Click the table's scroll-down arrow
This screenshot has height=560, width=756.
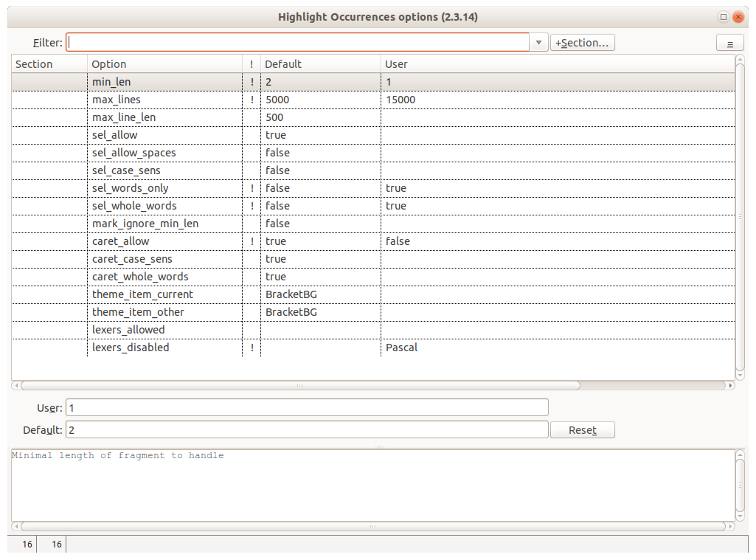coord(740,376)
